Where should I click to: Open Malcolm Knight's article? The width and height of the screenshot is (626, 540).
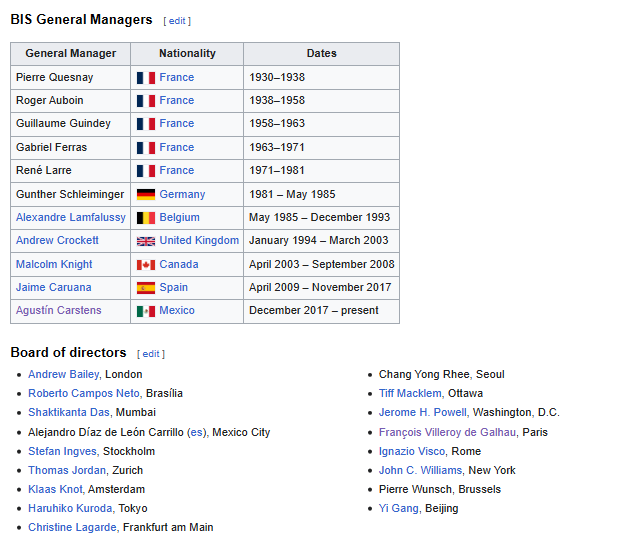[x=54, y=264]
